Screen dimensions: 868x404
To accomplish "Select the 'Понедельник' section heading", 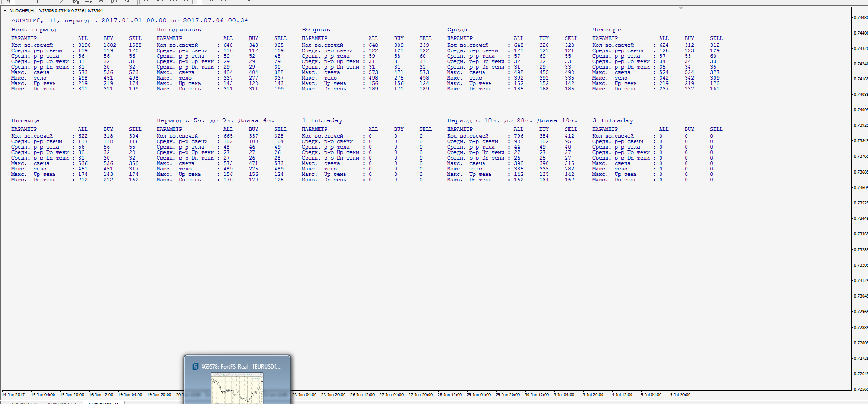I will tap(179, 30).
